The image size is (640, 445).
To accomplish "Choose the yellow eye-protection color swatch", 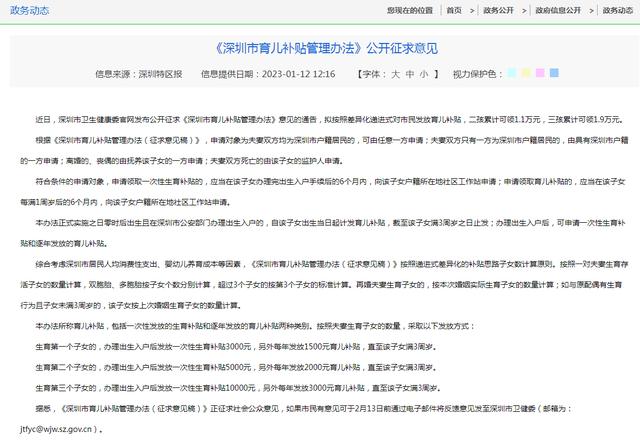I will (x=526, y=73).
